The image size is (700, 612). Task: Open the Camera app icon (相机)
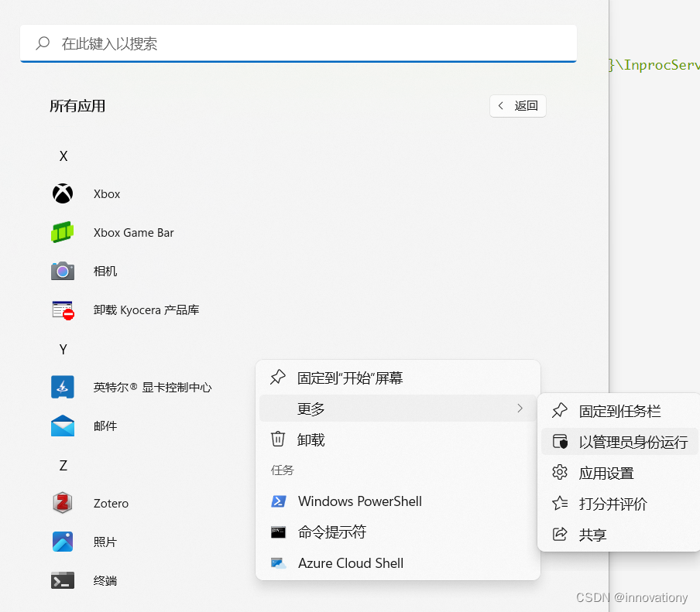tap(63, 271)
